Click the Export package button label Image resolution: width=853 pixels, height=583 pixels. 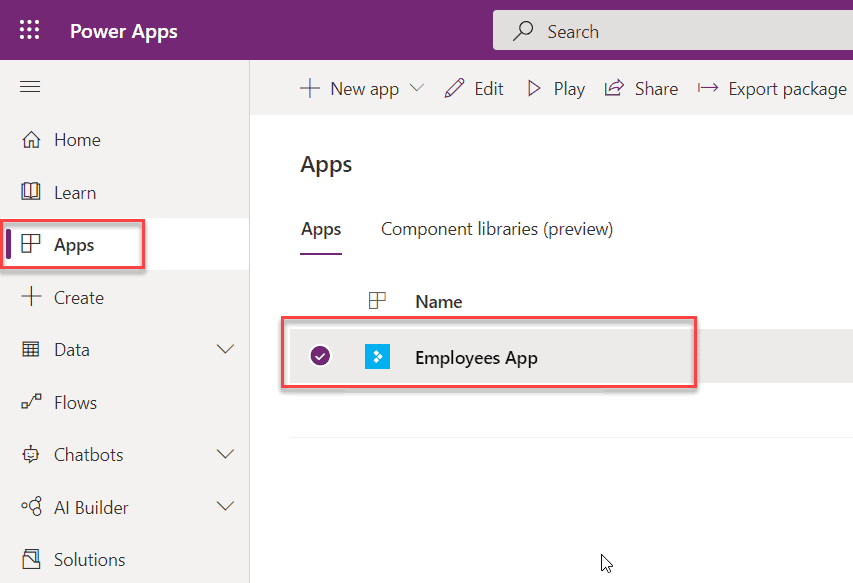787,89
